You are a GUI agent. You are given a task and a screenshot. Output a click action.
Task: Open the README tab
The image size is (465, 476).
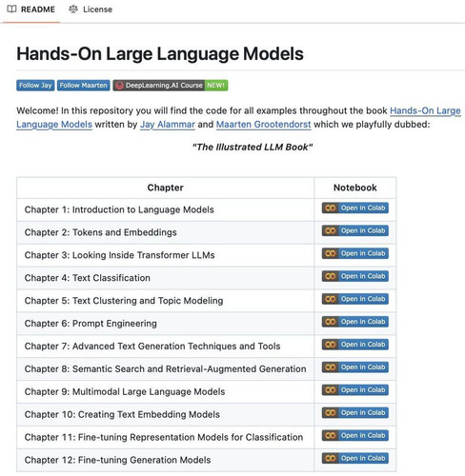[30, 10]
